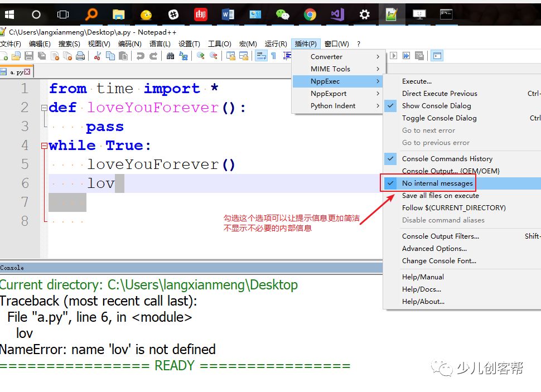Click the Playback macro toolbar icon
This screenshot has width=541, height=392.
[x=393, y=56]
